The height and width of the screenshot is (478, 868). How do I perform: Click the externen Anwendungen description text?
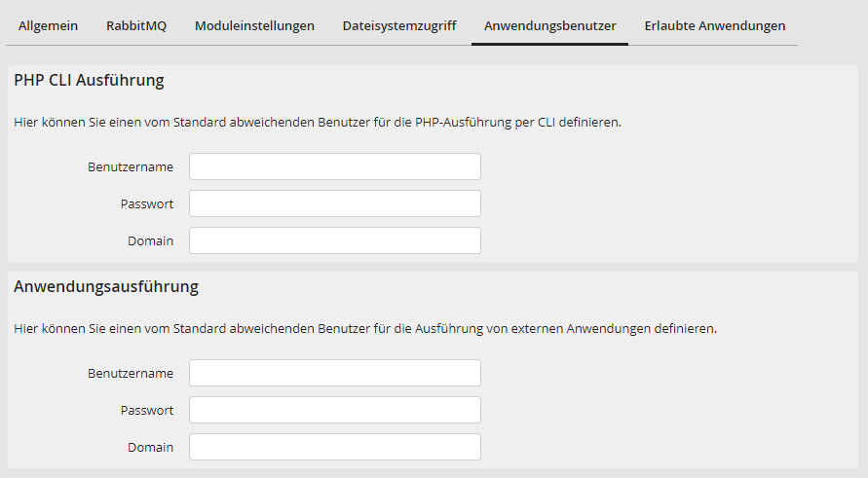tap(365, 329)
